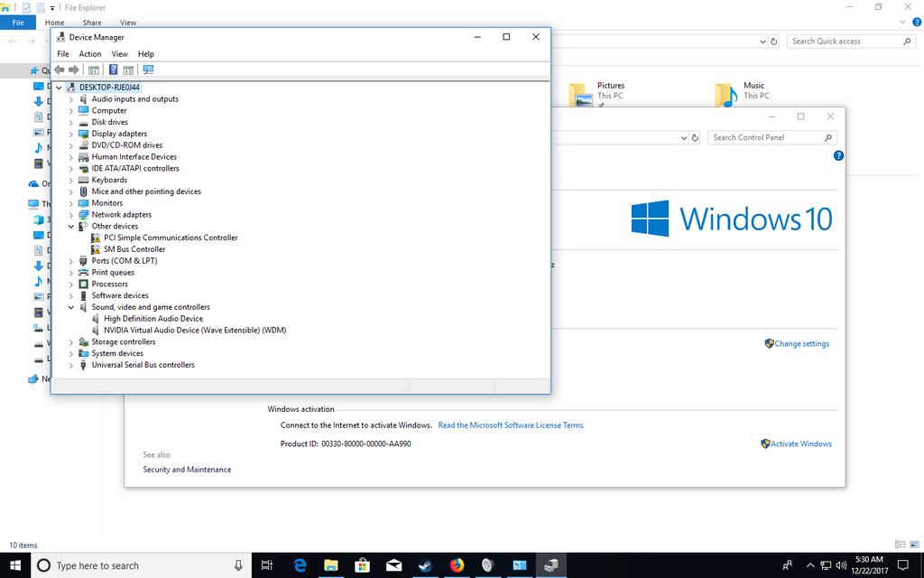Viewport: 924px width, 578px height.
Task: Expand the Display adapters node
Action: pos(71,134)
